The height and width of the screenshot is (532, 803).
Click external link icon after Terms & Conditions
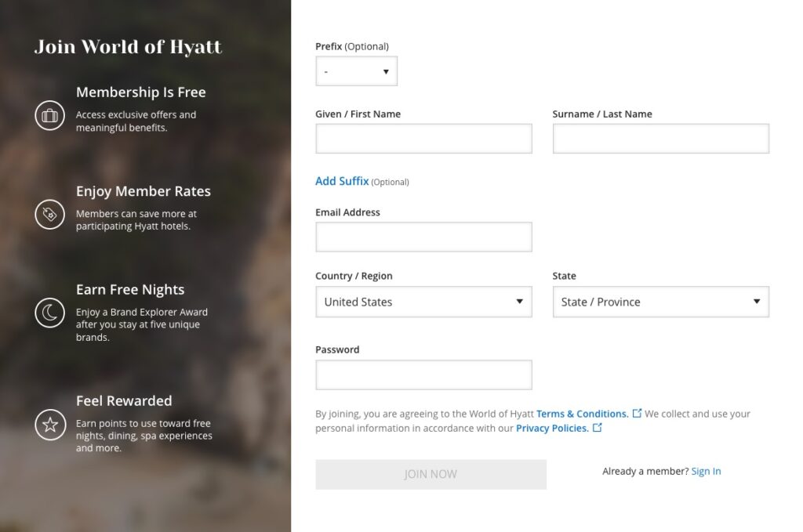(637, 414)
